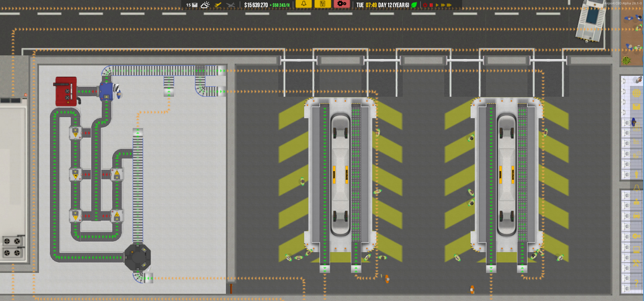Set game speed to normal play
Image resolution: width=644 pixels, height=301 pixels.
point(437,5)
